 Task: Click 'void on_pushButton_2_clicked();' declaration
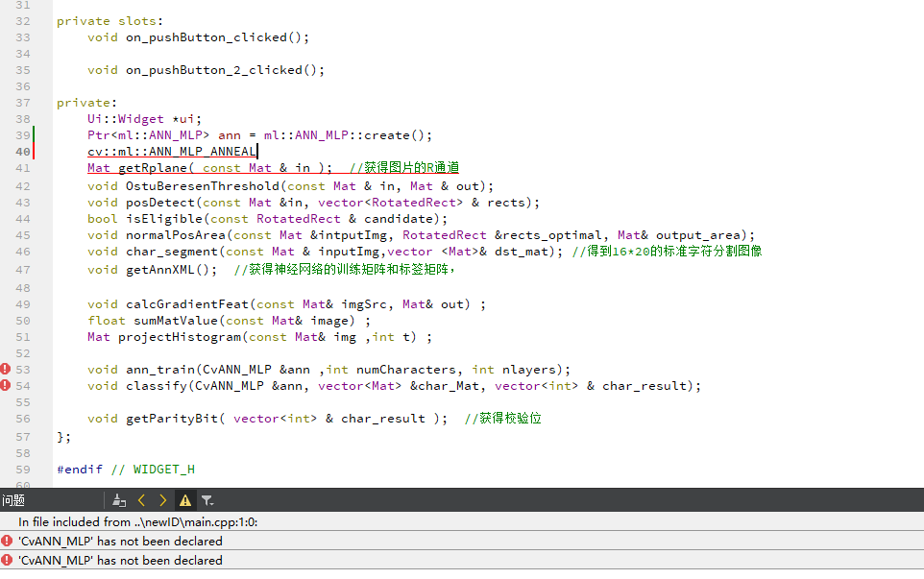(206, 70)
